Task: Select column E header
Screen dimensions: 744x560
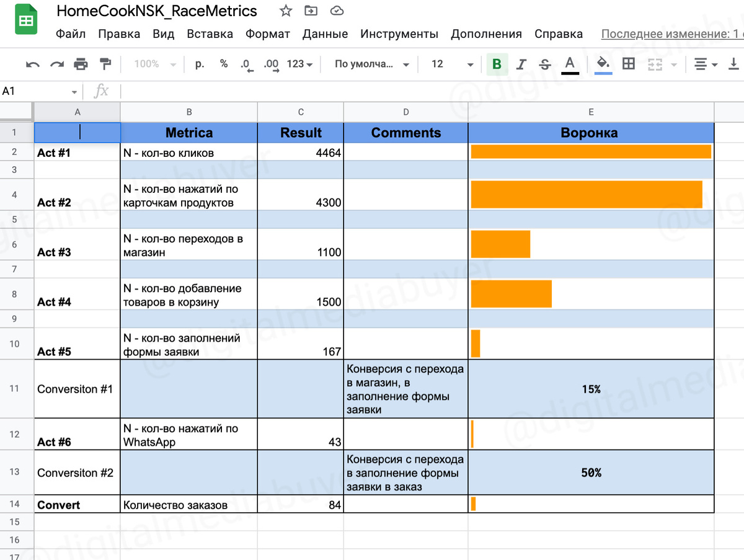Action: [591, 112]
